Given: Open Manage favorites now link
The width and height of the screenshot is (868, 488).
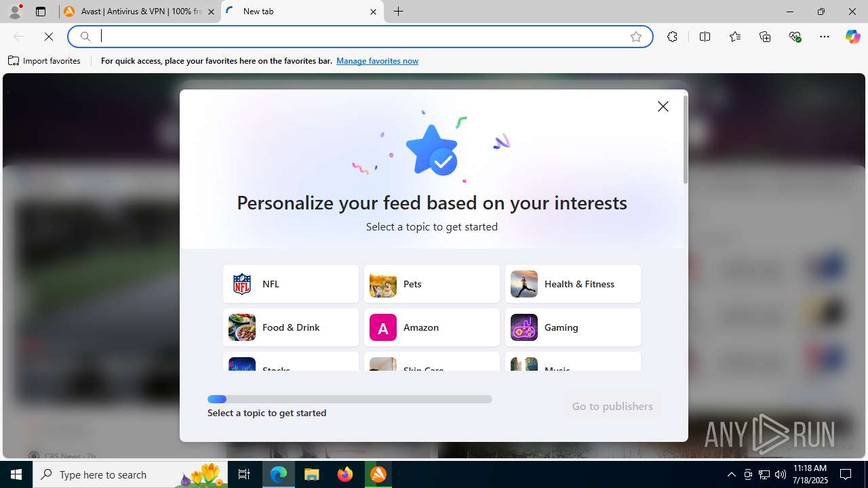Looking at the screenshot, I should pyautogui.click(x=377, y=61).
